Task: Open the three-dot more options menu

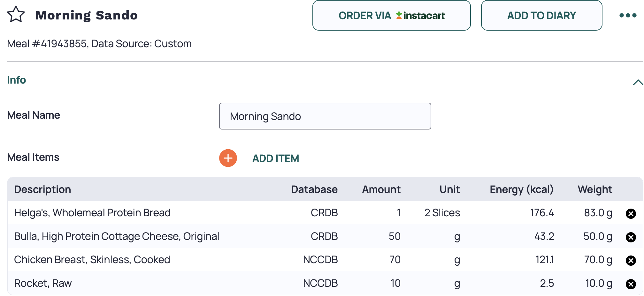Action: tap(628, 15)
